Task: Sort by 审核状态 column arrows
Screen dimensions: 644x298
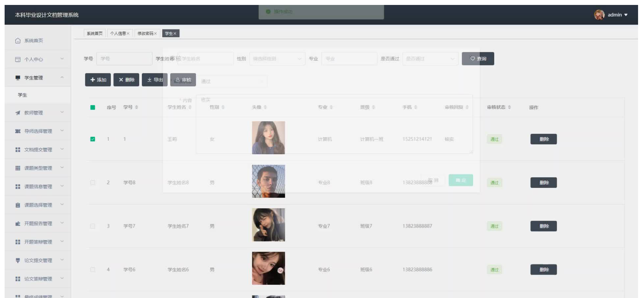Action: [509, 107]
